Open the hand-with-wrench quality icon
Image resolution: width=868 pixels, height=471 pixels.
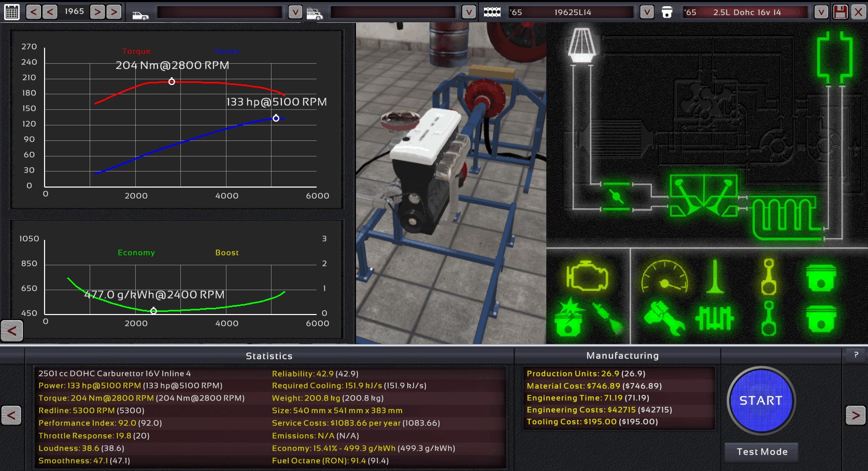pyautogui.click(x=664, y=318)
